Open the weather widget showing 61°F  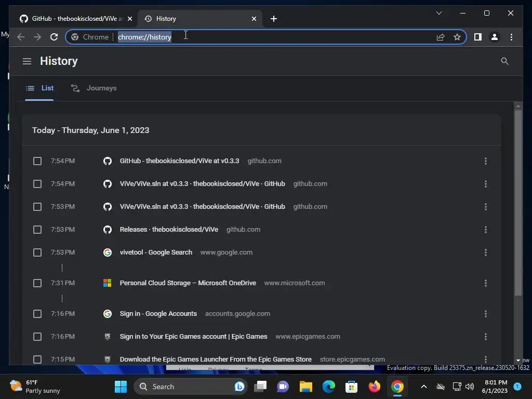[35, 387]
